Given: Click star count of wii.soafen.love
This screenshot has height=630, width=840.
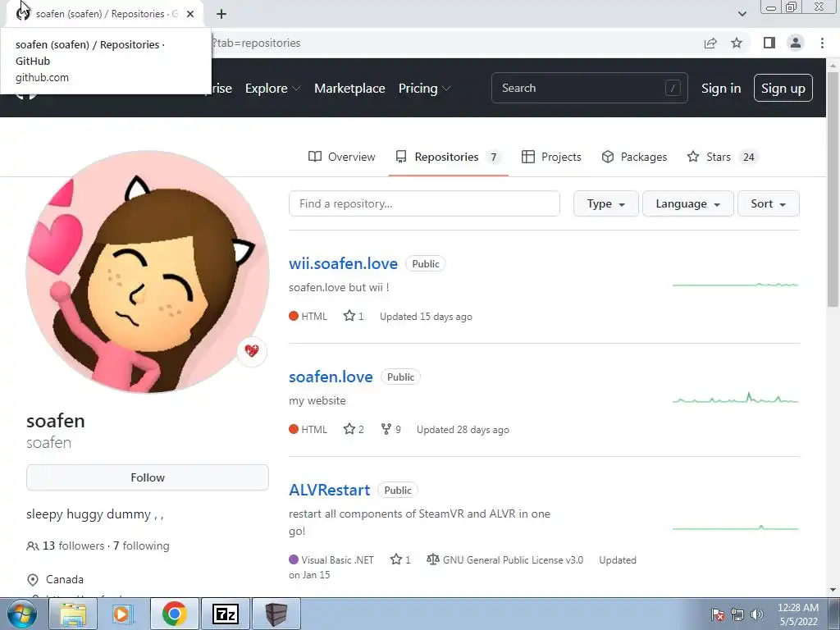Looking at the screenshot, I should click(x=354, y=316).
